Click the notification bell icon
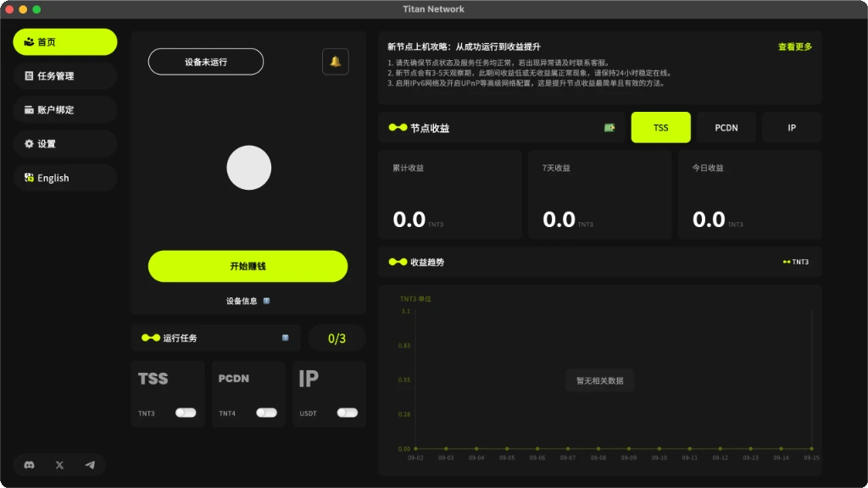 click(336, 61)
